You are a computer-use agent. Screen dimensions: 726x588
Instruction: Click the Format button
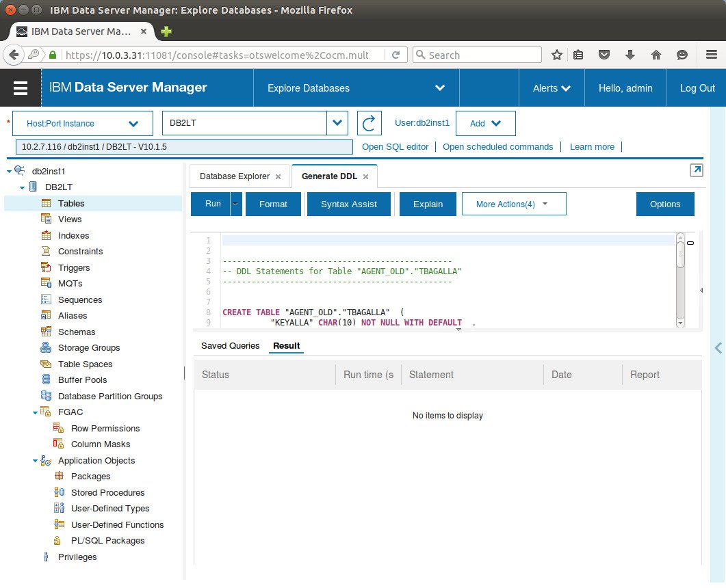[x=273, y=204]
